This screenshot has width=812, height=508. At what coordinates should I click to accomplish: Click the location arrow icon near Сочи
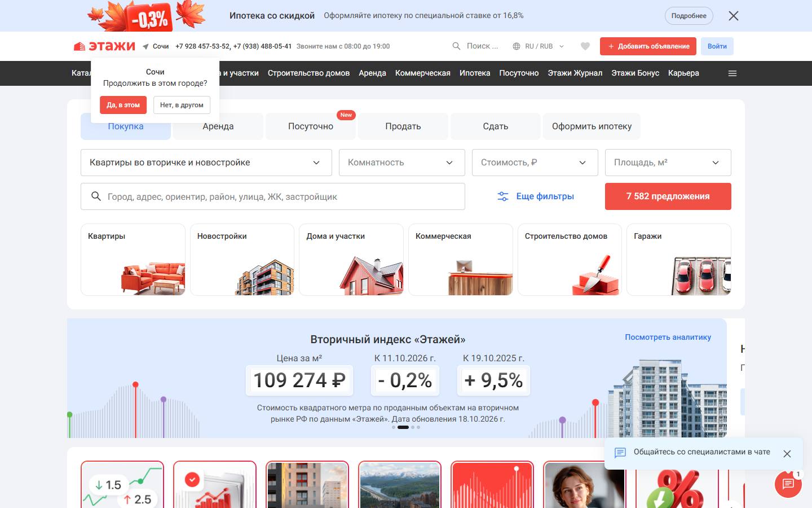tap(145, 46)
